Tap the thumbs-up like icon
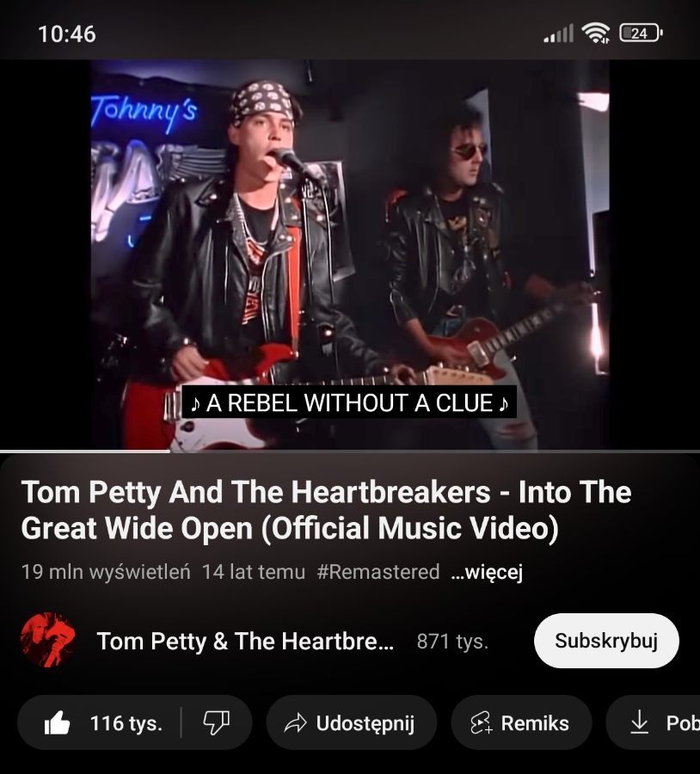 click(x=58, y=723)
